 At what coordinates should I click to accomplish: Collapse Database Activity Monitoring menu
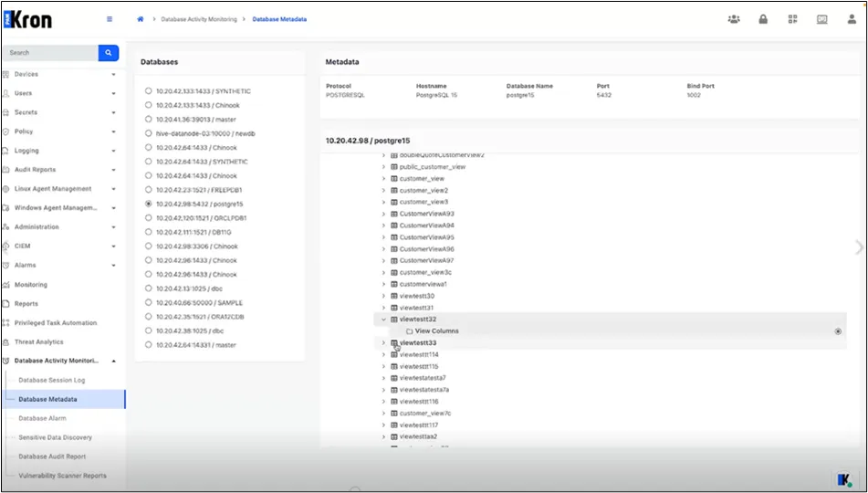click(x=113, y=362)
